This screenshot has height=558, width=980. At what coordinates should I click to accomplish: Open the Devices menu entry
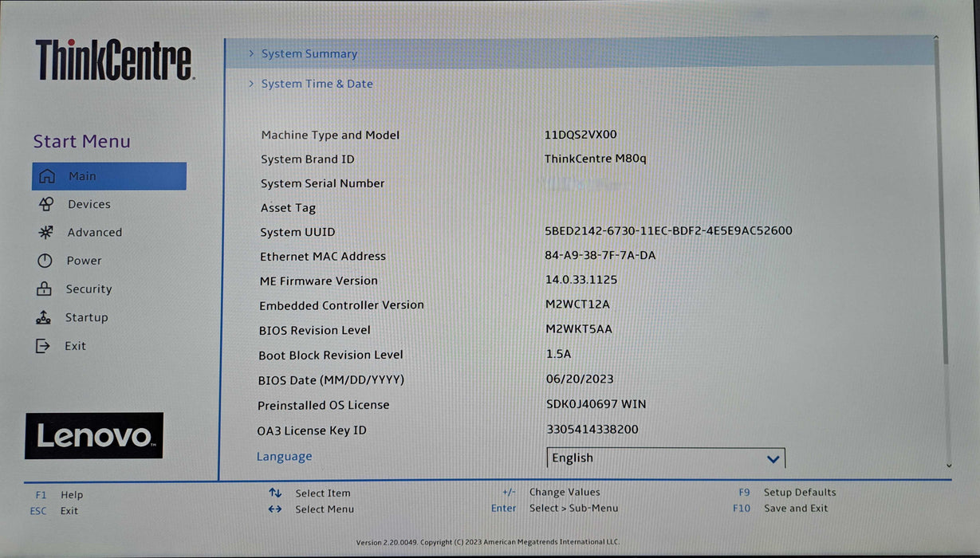pyautogui.click(x=89, y=204)
